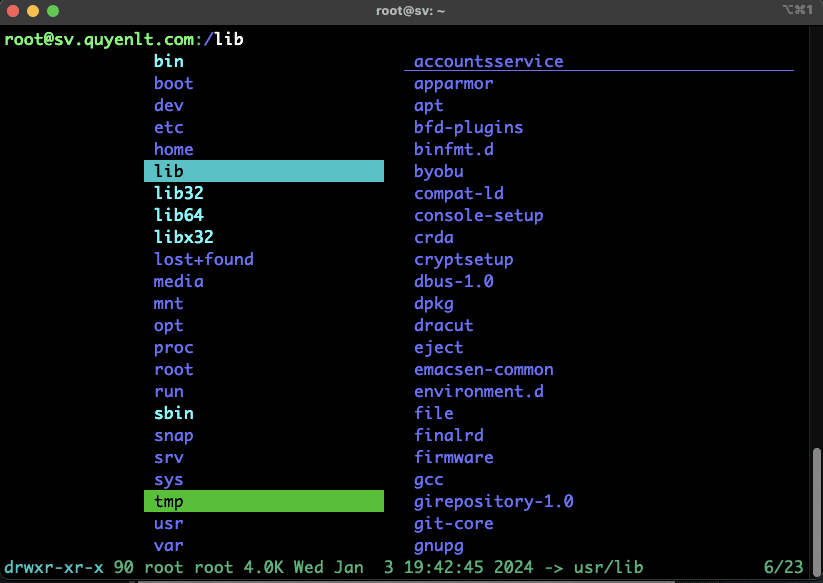Image resolution: width=823 pixels, height=583 pixels.
Task: Click the green zoom window button
Action: [52, 11]
